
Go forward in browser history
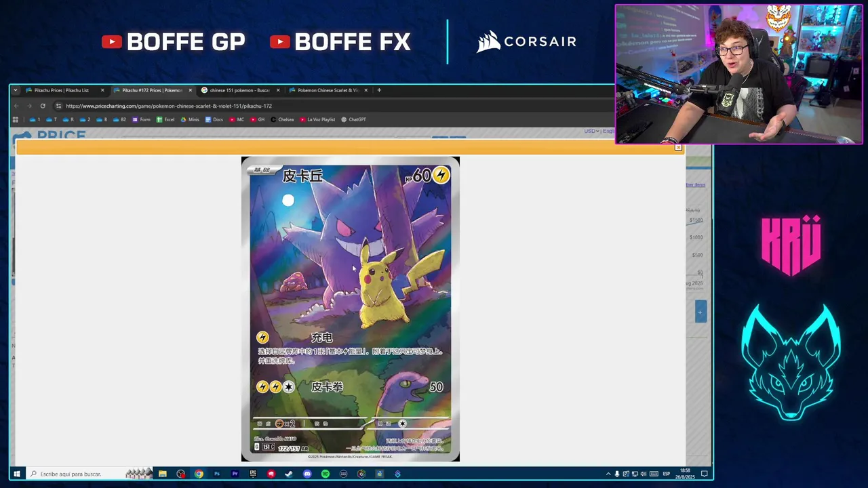pos(29,106)
